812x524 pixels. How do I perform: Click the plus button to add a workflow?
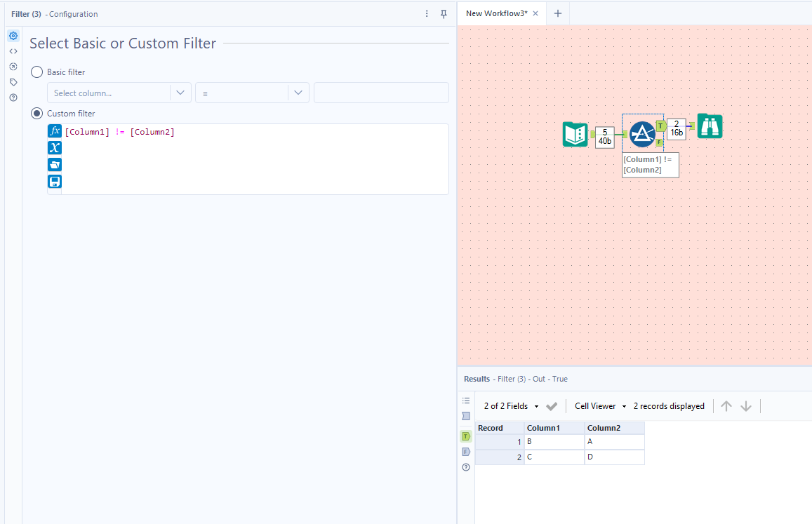[x=557, y=13]
